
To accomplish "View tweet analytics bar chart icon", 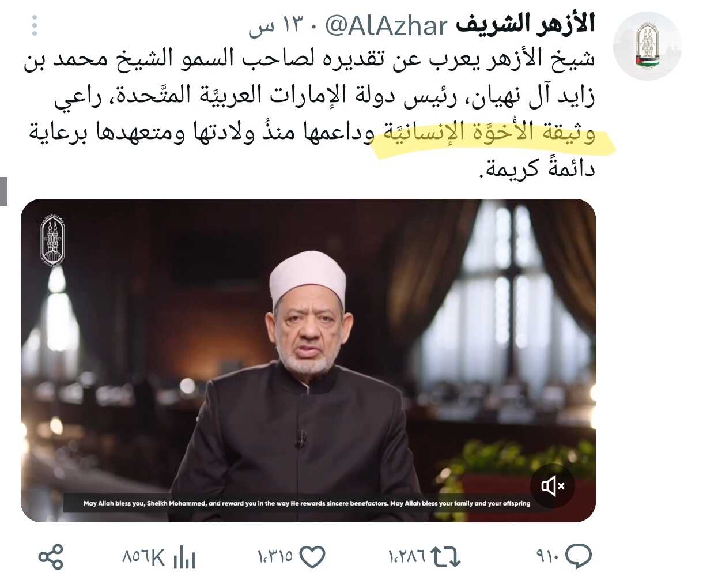I will pyautogui.click(x=184, y=557).
